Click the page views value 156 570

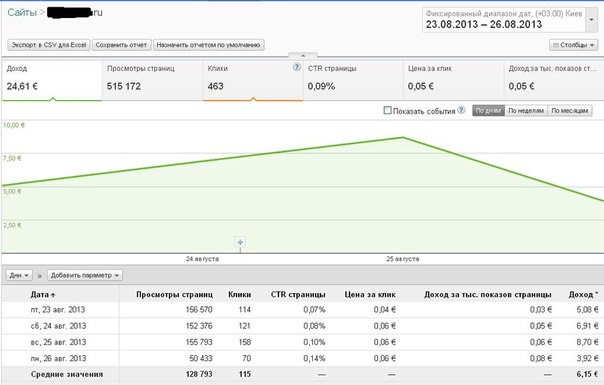199,309
